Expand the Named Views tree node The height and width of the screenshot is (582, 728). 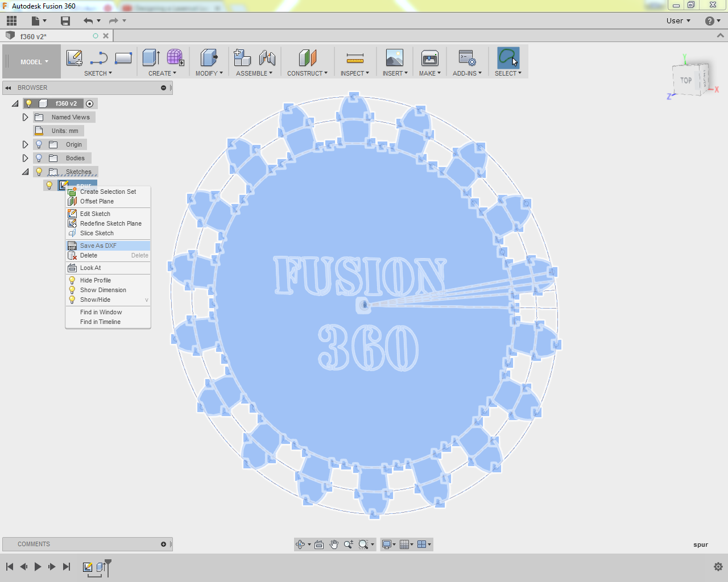coord(25,117)
